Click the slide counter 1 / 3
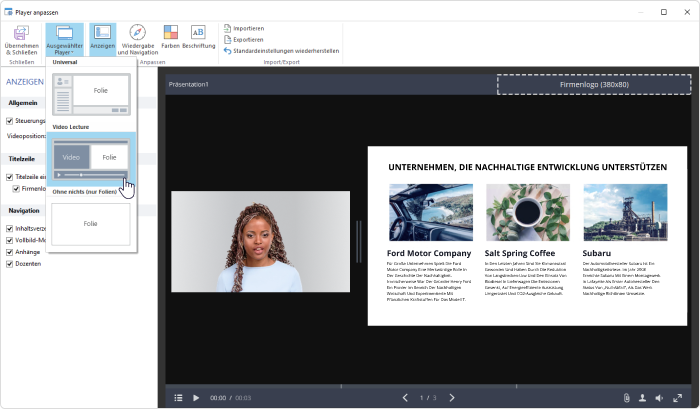The width and height of the screenshot is (700, 409). click(428, 398)
